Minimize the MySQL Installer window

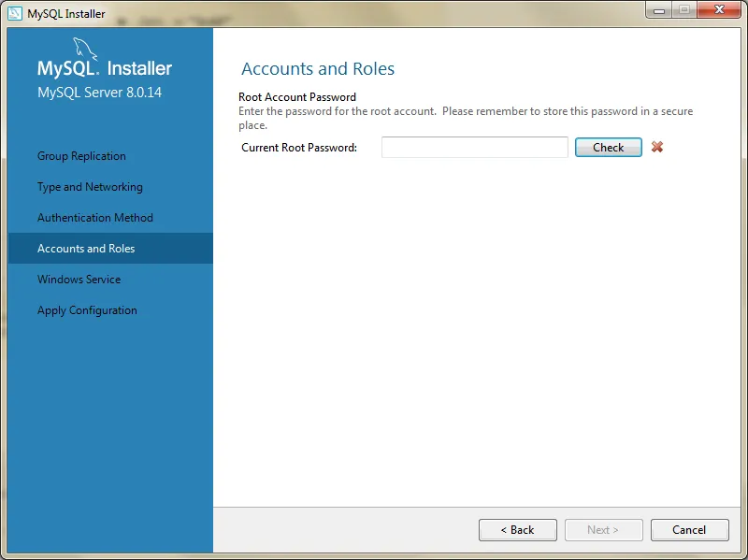[x=659, y=10]
